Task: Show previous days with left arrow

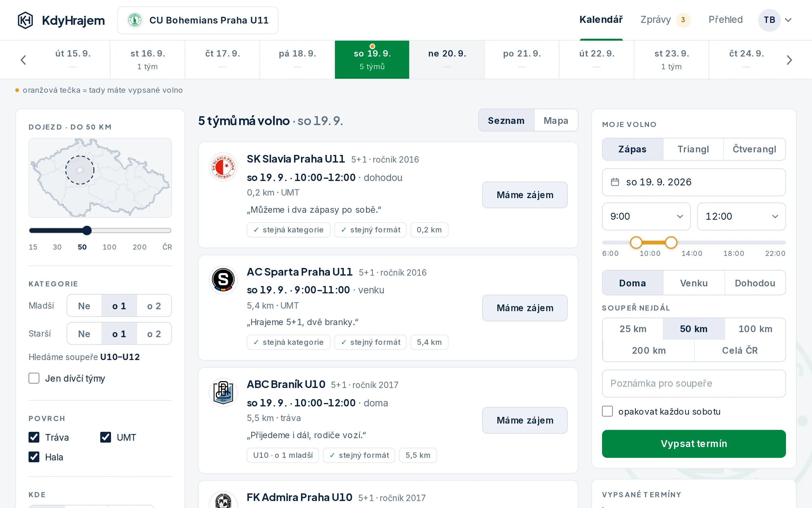Action: point(23,60)
